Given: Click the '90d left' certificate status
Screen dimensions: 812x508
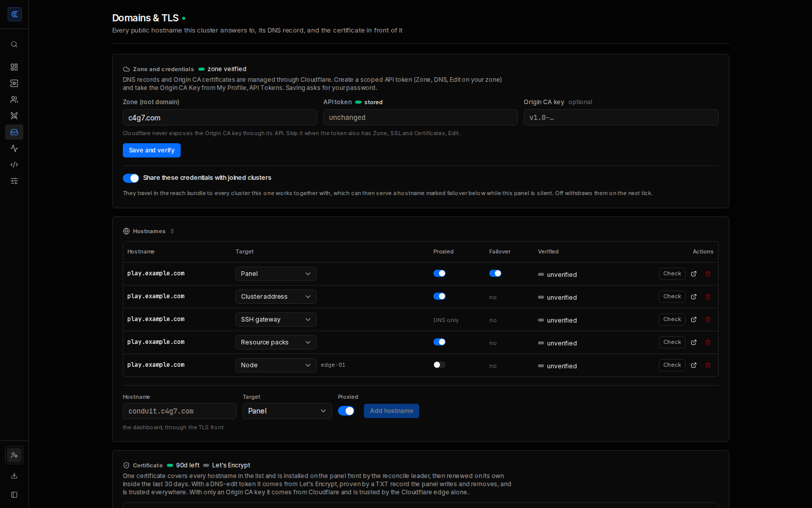Looking at the screenshot, I should (188, 465).
